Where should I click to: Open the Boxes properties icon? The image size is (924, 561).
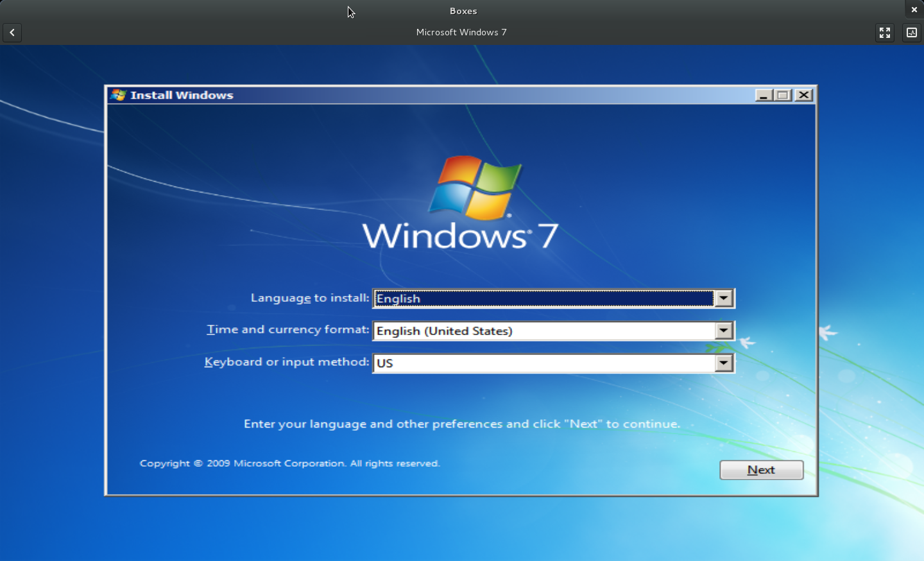912,33
